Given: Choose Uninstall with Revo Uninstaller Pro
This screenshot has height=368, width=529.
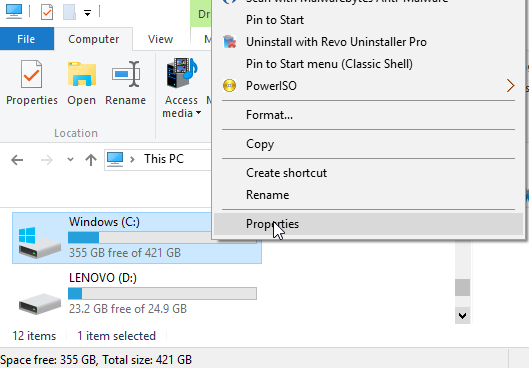Looking at the screenshot, I should [368, 42].
